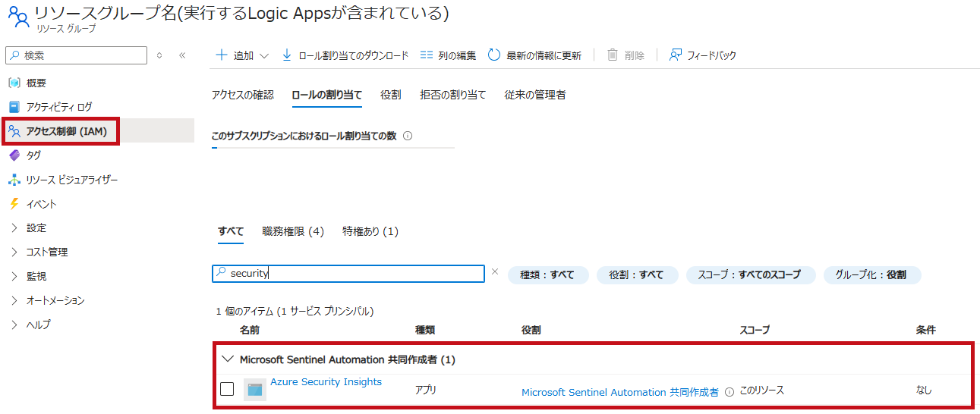The image size is (980, 414).
Task: Open the 概要 overview icon in sidebar
Action: click(14, 83)
